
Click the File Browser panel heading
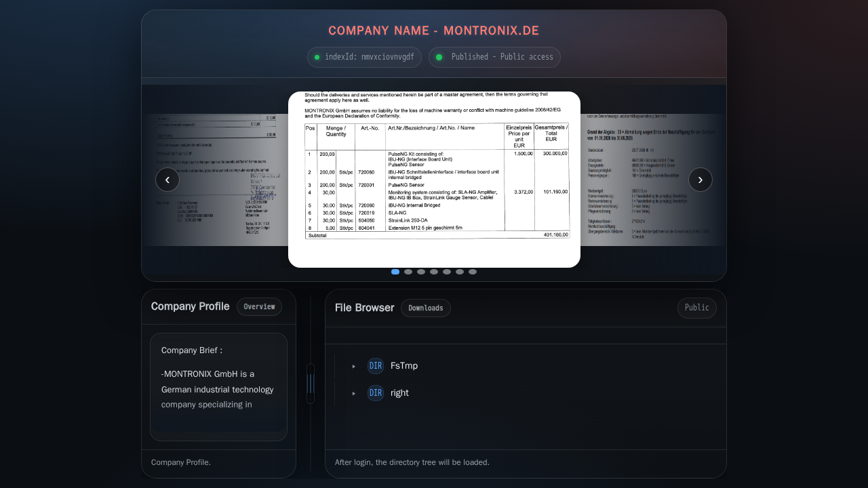coord(365,308)
